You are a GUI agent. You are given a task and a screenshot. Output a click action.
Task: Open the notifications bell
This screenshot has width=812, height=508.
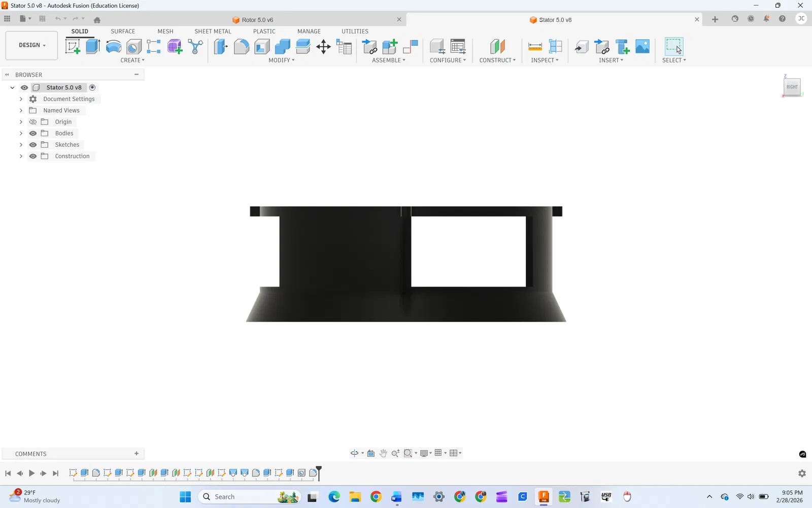(x=766, y=19)
